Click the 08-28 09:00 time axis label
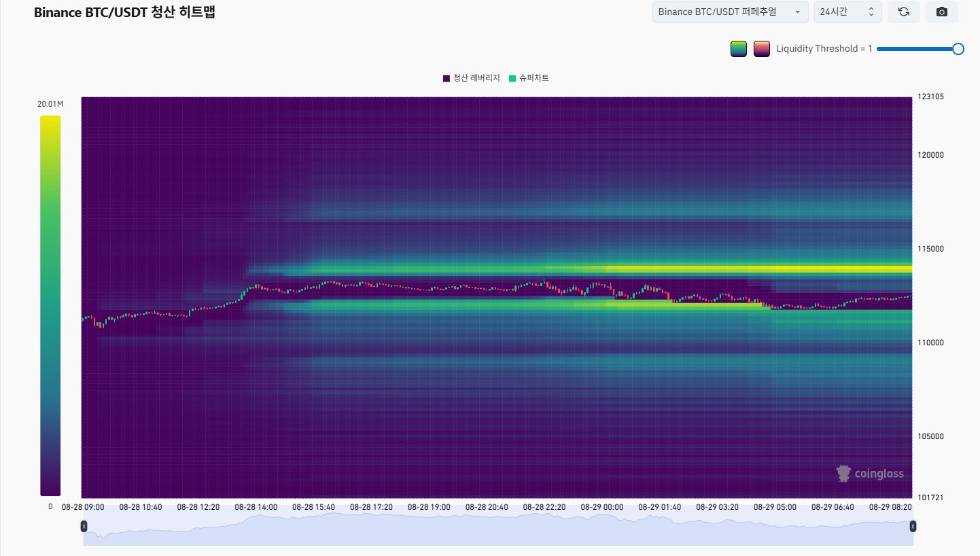The image size is (980, 556). click(x=82, y=507)
